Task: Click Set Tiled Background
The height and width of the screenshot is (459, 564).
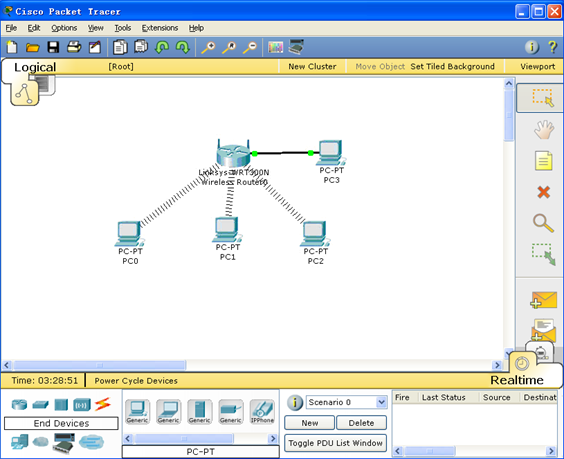Action: point(452,67)
